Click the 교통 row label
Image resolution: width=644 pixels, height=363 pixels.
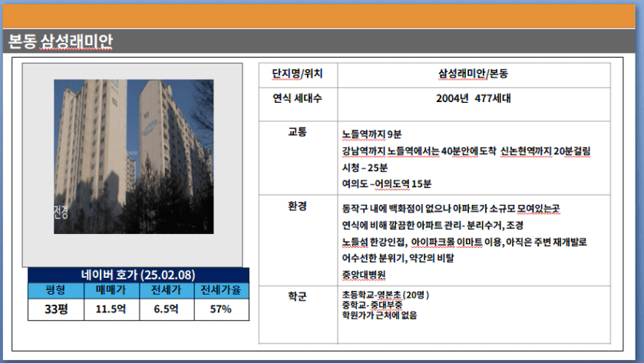coord(297,132)
